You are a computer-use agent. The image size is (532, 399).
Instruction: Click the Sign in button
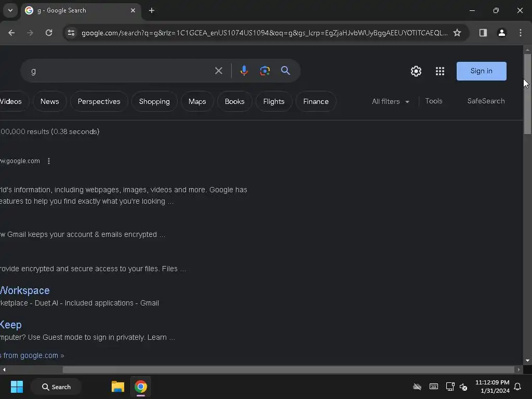[481, 71]
